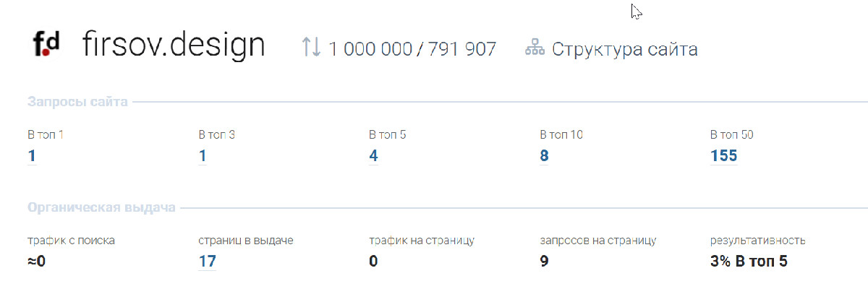Open the Структура сайта link
The image size is (868, 302).
tap(624, 49)
